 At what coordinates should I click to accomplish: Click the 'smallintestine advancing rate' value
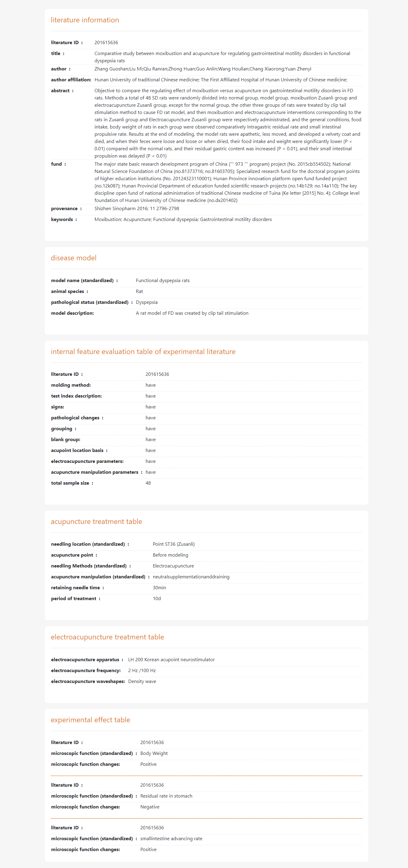pos(171,838)
